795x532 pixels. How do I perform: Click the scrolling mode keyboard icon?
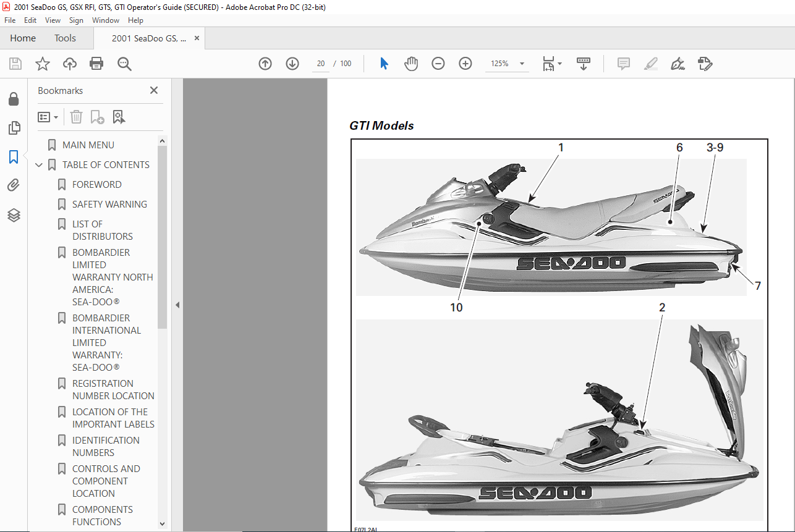coord(584,64)
